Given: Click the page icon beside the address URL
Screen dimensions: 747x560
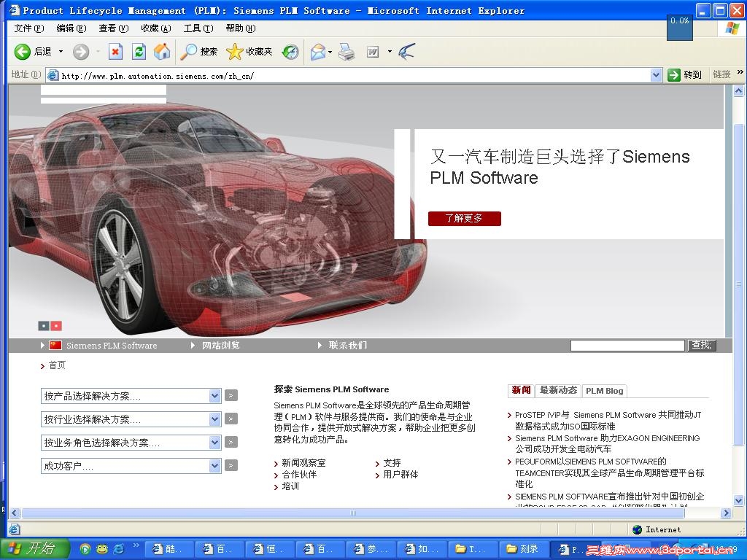Looking at the screenshot, I should [x=53, y=75].
